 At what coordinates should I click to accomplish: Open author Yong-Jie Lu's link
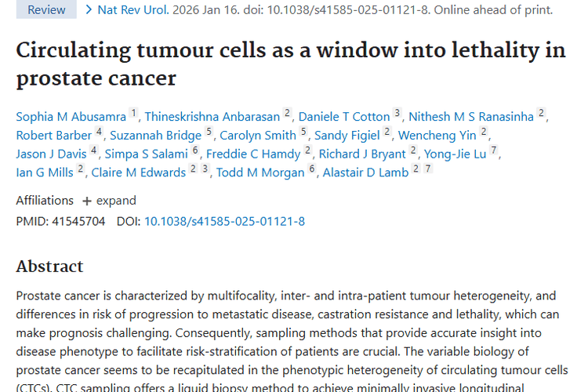[456, 154]
